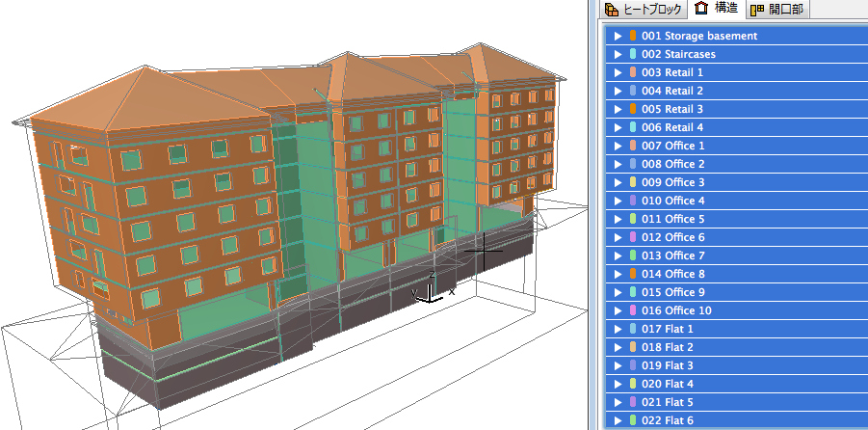Expand the 006 Retail 4 row

click(x=618, y=127)
